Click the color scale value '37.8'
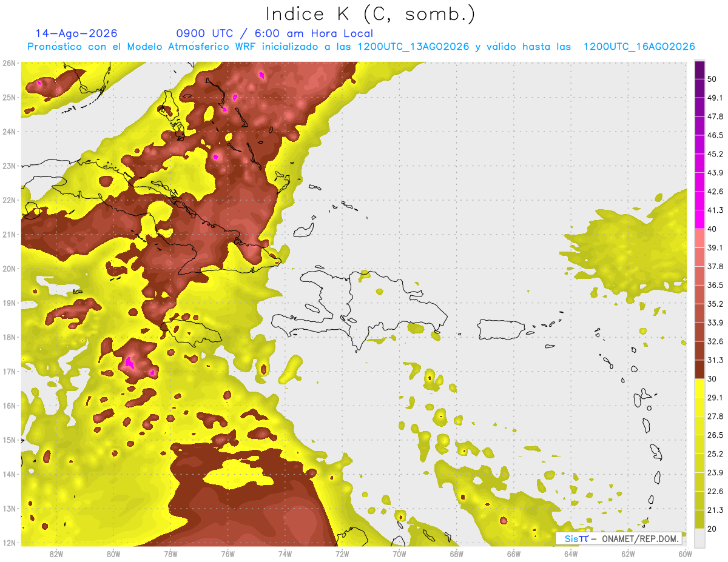This screenshot has height=562, width=728. coord(716,266)
